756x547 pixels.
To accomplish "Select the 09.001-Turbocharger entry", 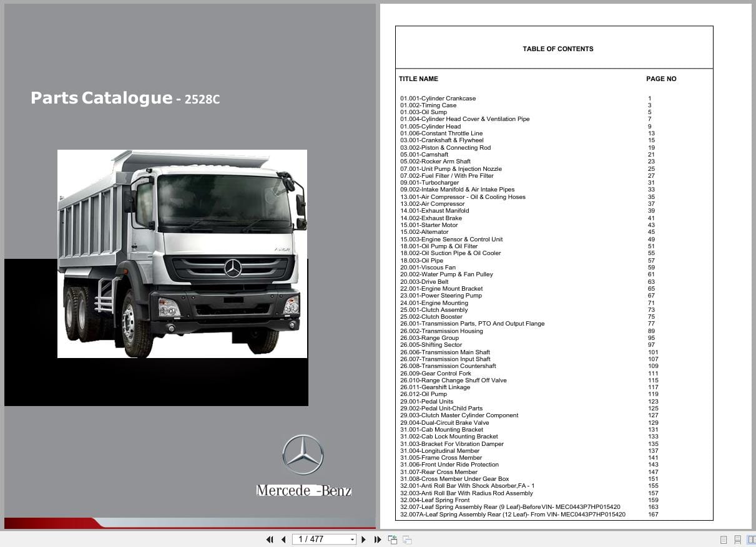I will coord(430,183).
